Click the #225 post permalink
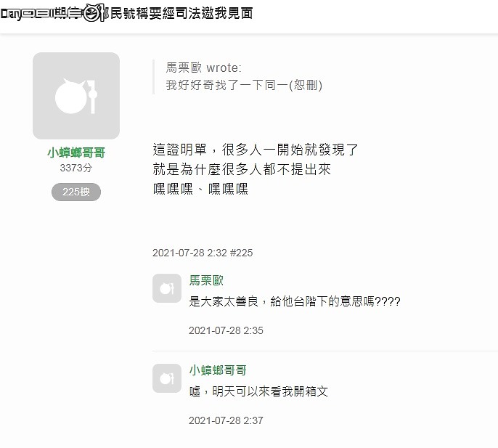Viewport: 498px width, 448px height. click(x=241, y=253)
